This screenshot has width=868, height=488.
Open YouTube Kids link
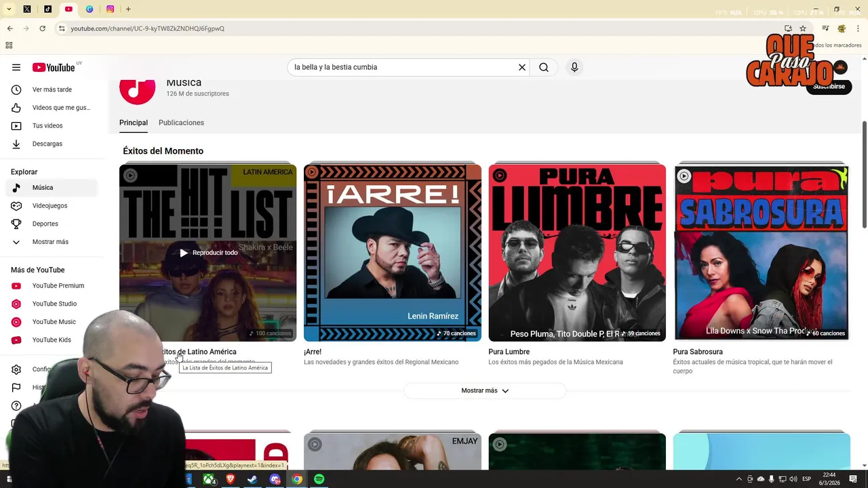pos(52,340)
